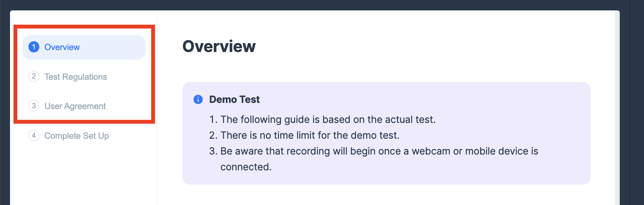
Task: Click the number 1 list marker
Action: [x=214, y=119]
